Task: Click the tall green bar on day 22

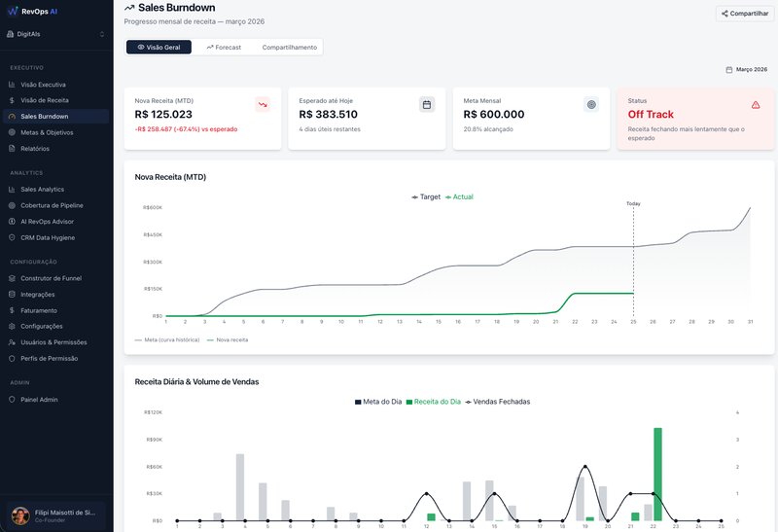Action: [657, 474]
